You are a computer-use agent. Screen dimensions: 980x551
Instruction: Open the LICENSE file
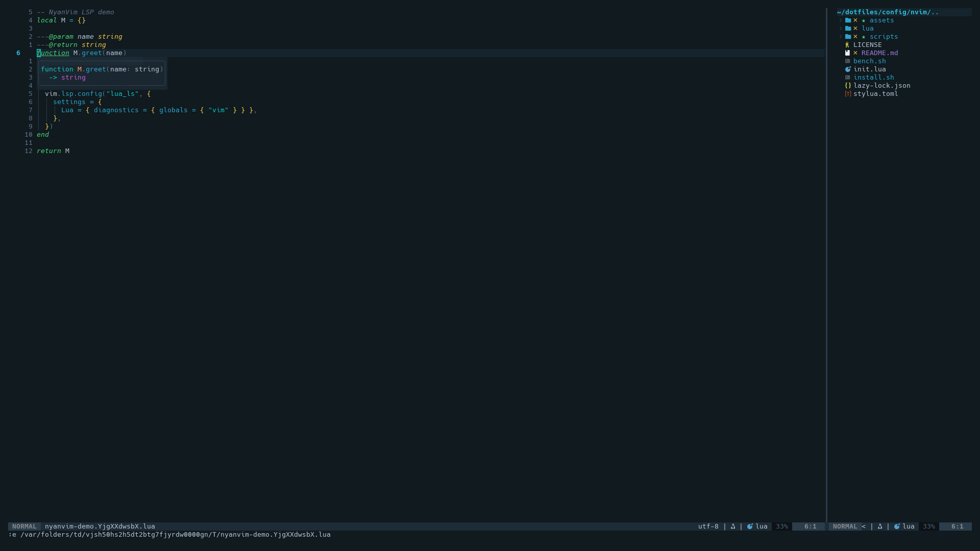pos(868,45)
